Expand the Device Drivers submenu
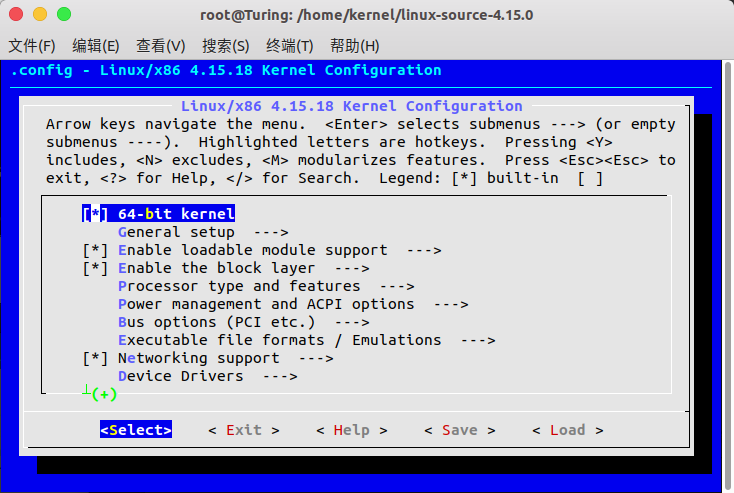The width and height of the screenshot is (734, 493). coord(207,376)
